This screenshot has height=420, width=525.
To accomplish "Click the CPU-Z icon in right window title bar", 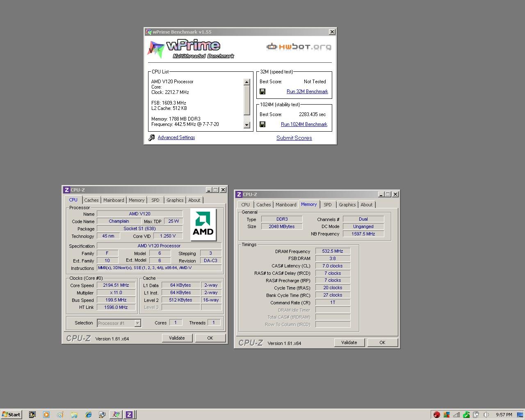I will point(239,194).
